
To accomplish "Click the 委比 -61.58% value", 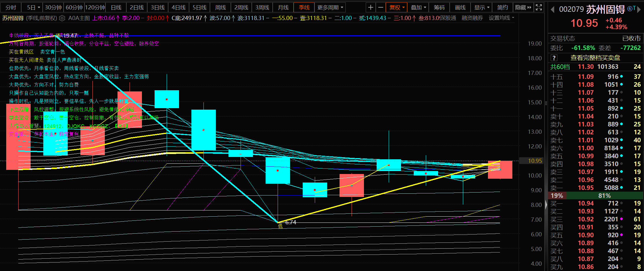I will click(x=583, y=48).
